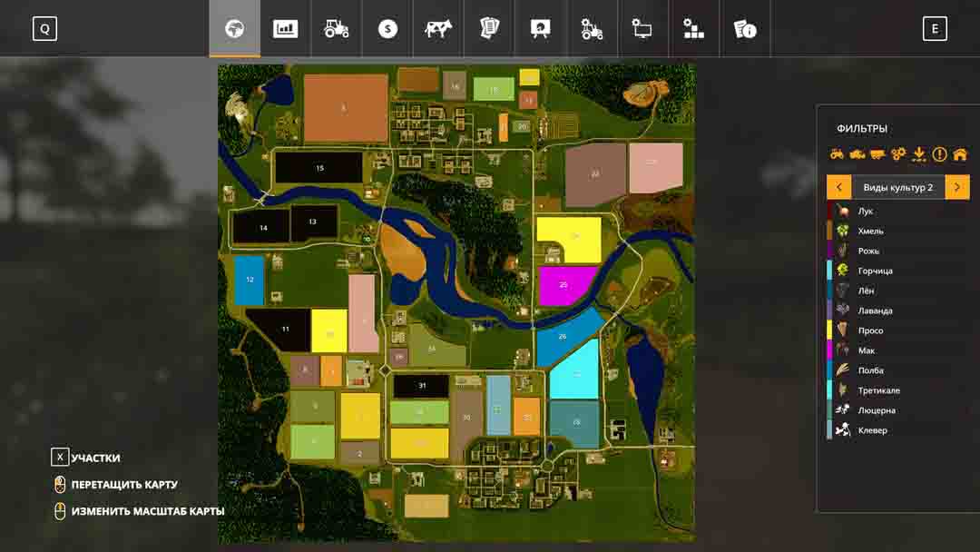Open the help info tab
This screenshot has height=552, width=980.
coord(745,29)
